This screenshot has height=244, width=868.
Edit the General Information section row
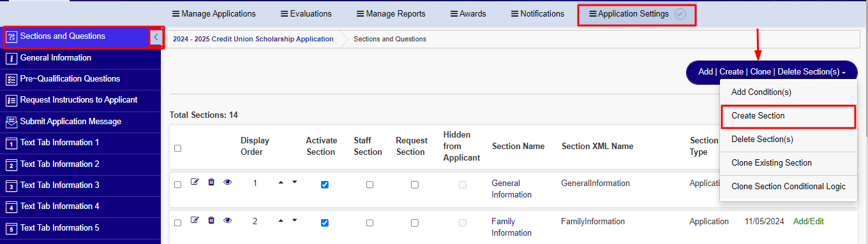click(x=195, y=182)
